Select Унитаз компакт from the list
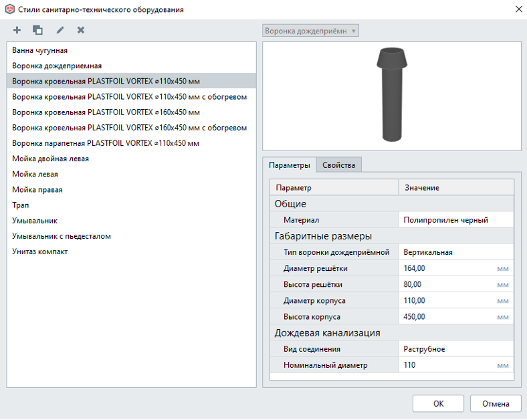 40,251
